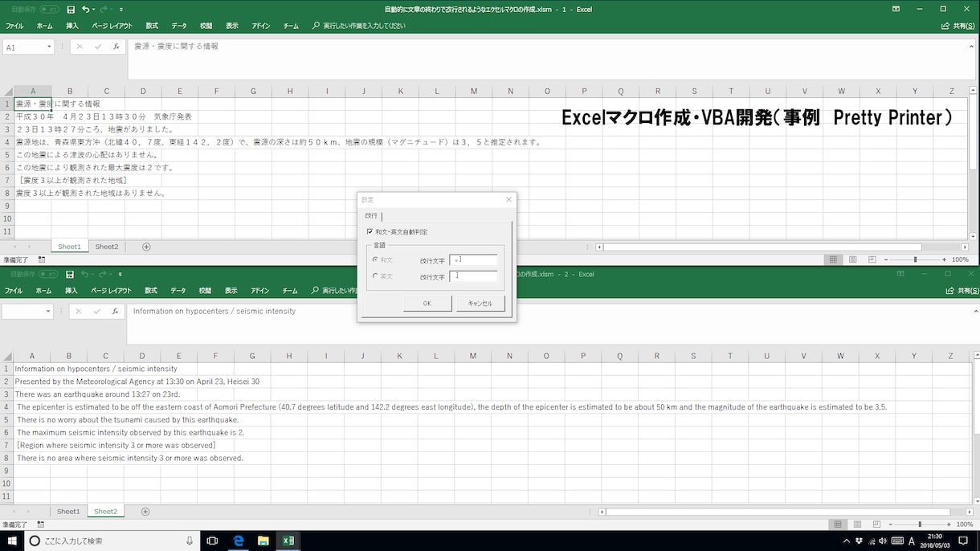Click the 英文 改行文字 input field
This screenshot has height=551, width=980.
click(473, 275)
